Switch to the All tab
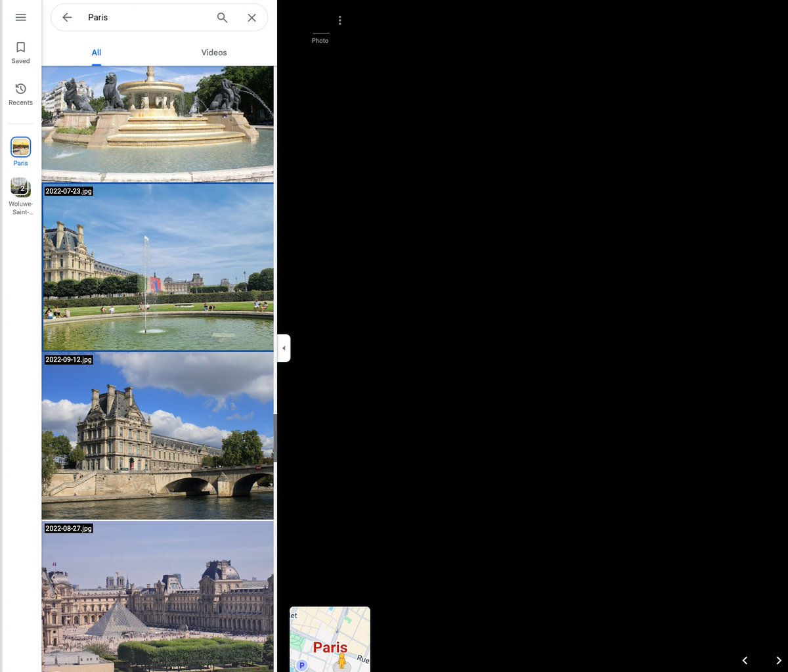Viewport: 788px width, 672px height. pos(96,53)
